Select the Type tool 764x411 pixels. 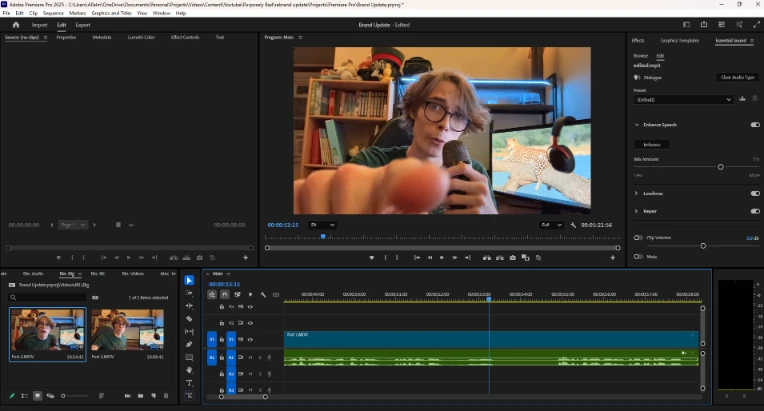coord(189,383)
